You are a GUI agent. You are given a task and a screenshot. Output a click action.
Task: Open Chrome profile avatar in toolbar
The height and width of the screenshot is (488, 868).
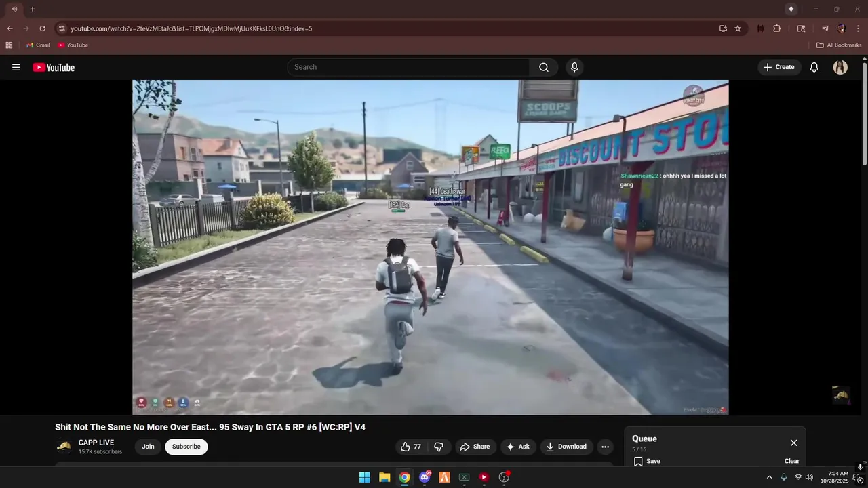click(x=842, y=28)
